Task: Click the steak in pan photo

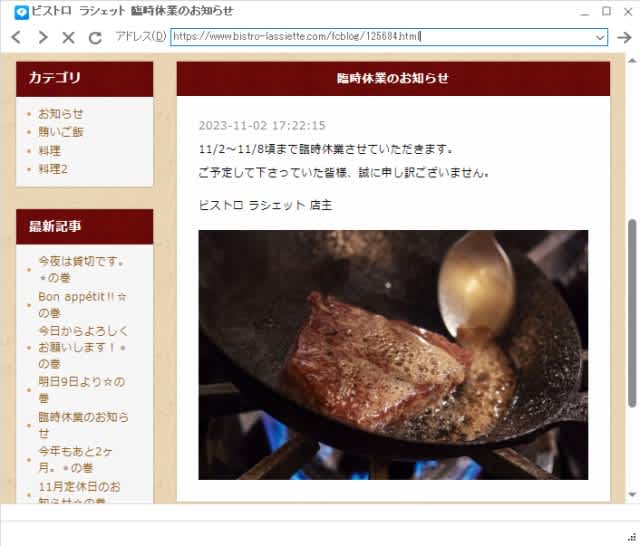Action: pos(393,355)
